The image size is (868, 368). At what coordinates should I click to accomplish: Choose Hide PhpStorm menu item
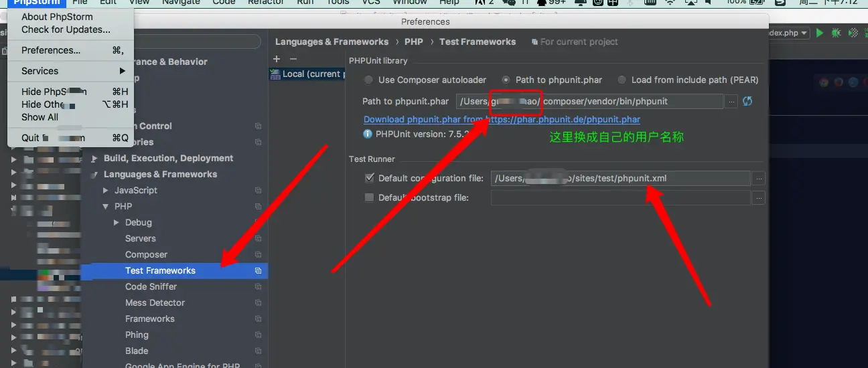click(x=70, y=92)
